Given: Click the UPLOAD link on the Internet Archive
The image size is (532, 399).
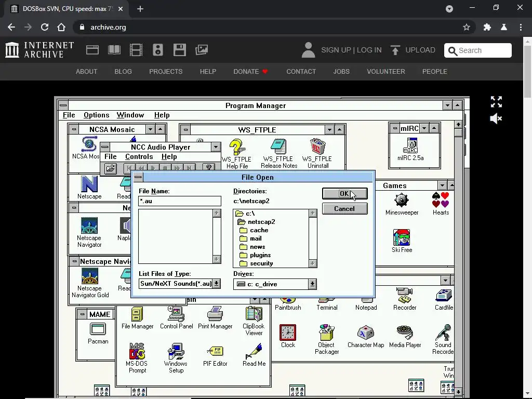Looking at the screenshot, I should click(x=413, y=50).
